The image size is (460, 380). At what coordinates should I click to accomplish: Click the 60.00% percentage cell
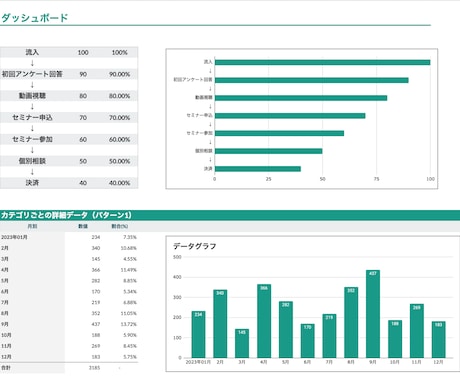pyautogui.click(x=119, y=139)
